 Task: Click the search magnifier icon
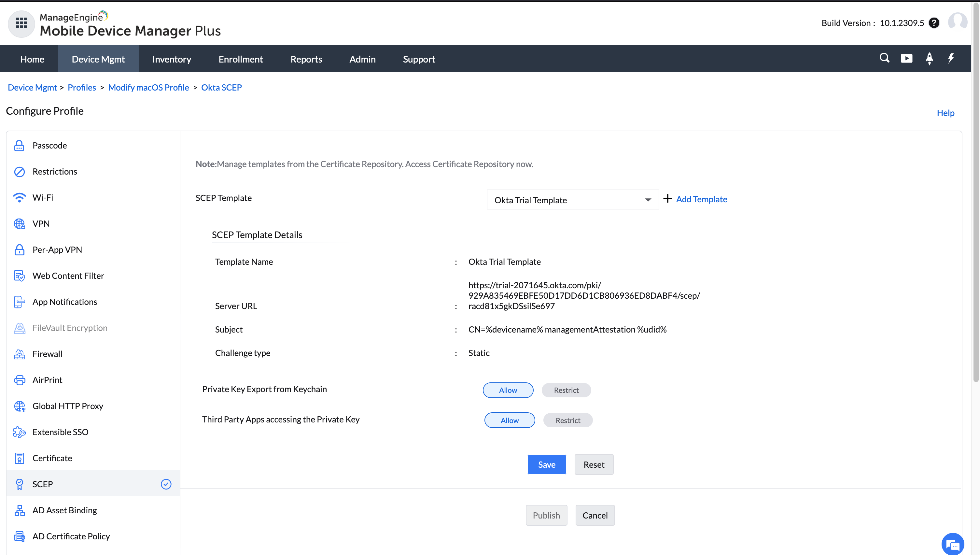[x=884, y=58]
